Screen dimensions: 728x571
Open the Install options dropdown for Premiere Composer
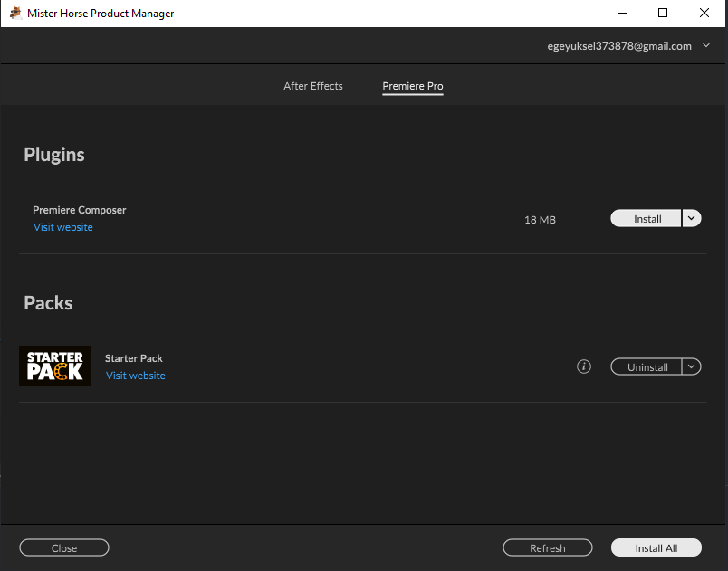point(691,218)
